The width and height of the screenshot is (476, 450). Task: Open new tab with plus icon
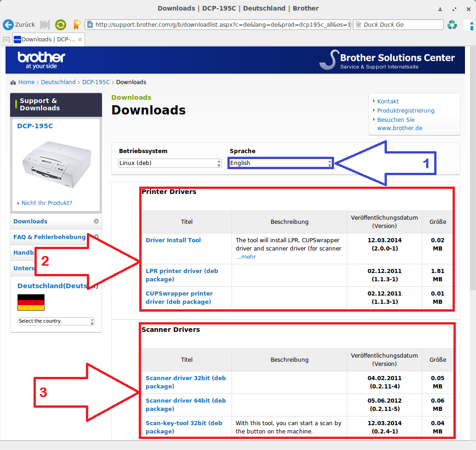click(x=6, y=40)
